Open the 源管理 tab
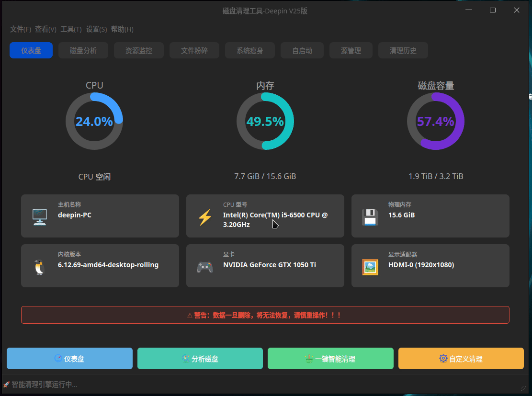 [351, 50]
